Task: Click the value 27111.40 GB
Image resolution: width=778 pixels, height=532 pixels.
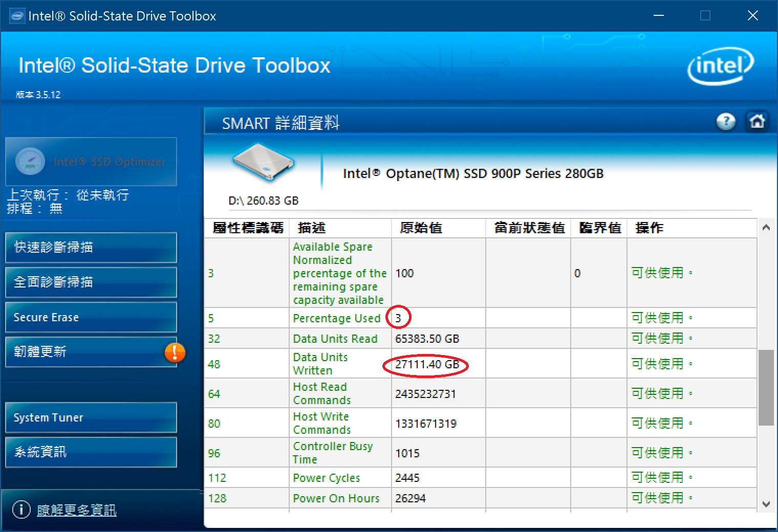Action: pos(427,364)
